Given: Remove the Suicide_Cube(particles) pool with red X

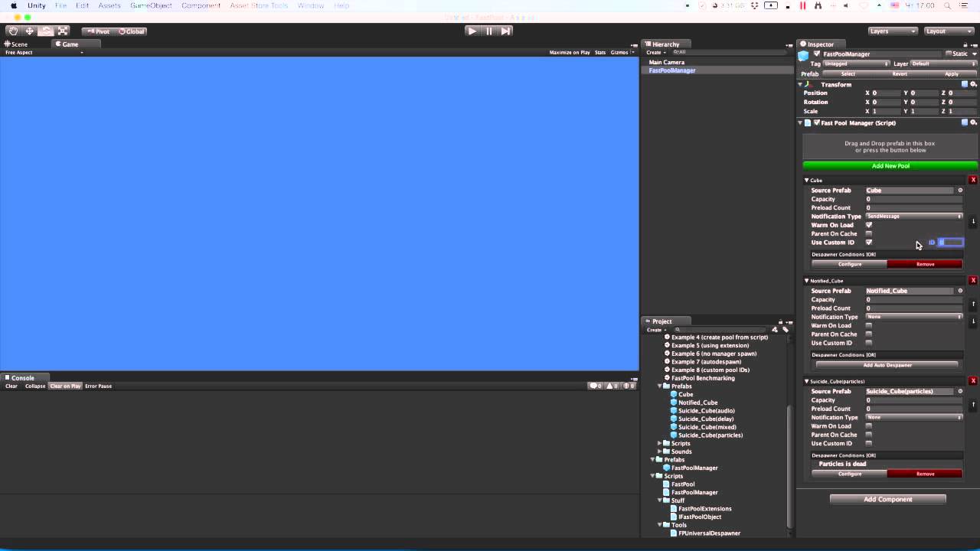Looking at the screenshot, I should (x=973, y=380).
